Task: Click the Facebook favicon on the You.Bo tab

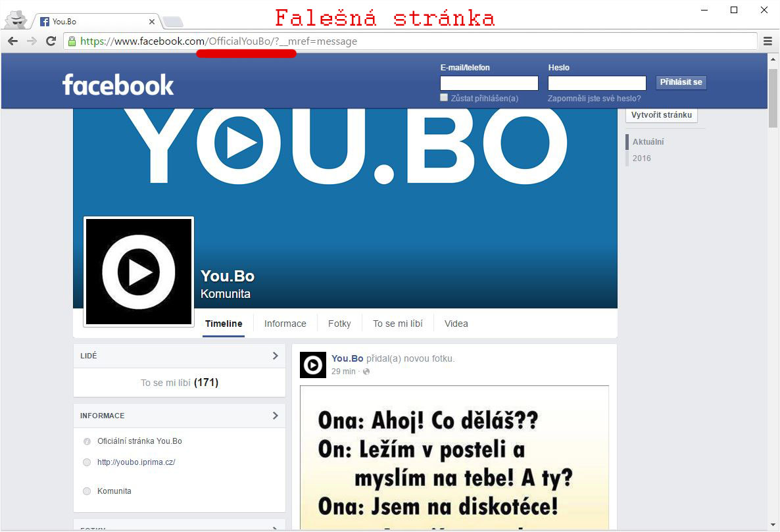Action: coord(44,22)
